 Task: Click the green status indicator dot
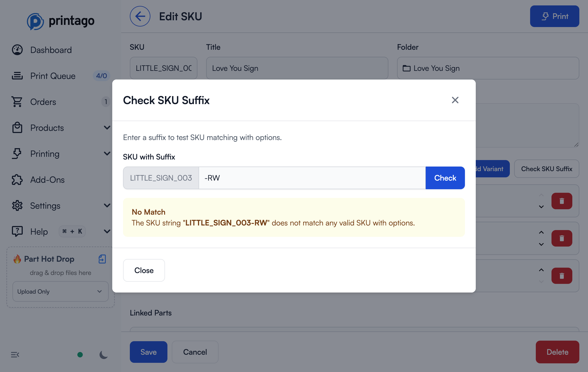(80, 355)
